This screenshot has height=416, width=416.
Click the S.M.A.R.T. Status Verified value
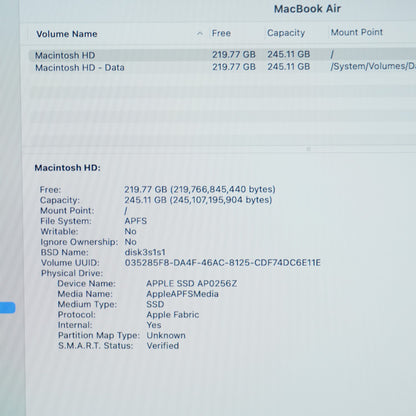click(163, 346)
